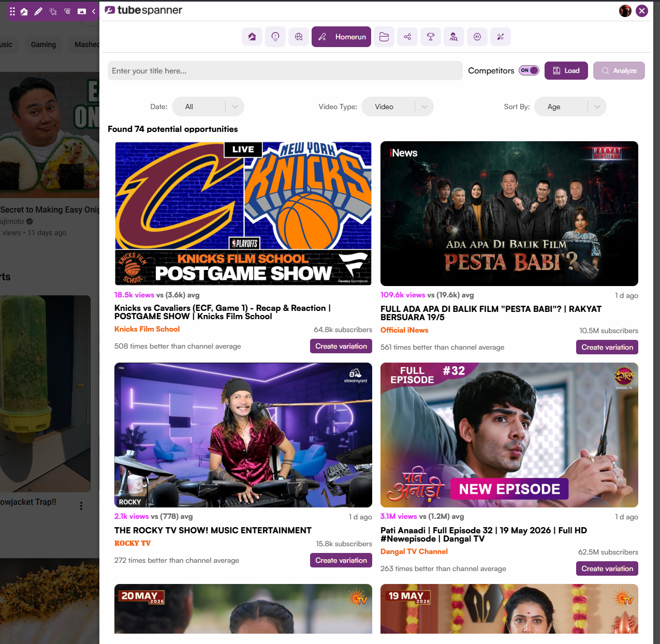Open the person search tab
Image resolution: width=660 pixels, height=644 pixels.
454,37
